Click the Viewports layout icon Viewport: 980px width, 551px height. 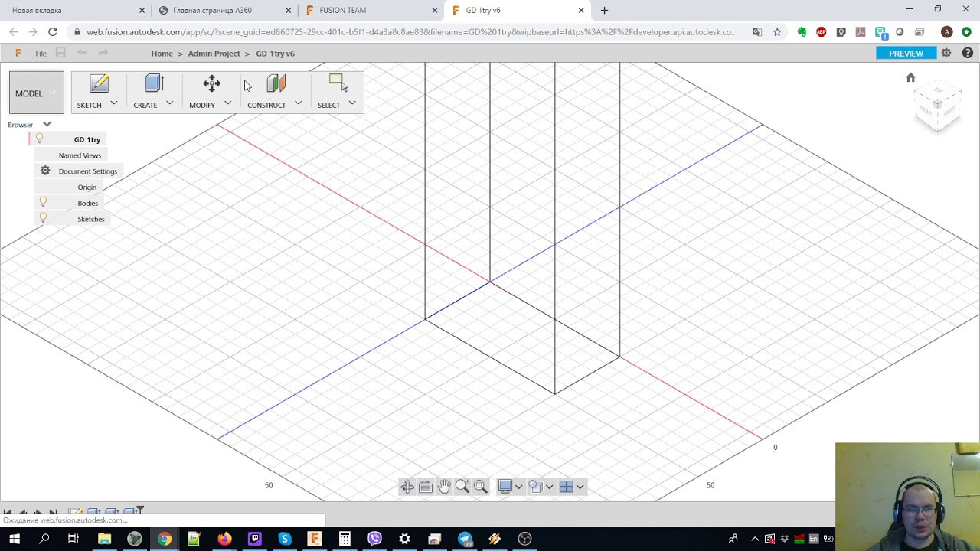tap(567, 487)
